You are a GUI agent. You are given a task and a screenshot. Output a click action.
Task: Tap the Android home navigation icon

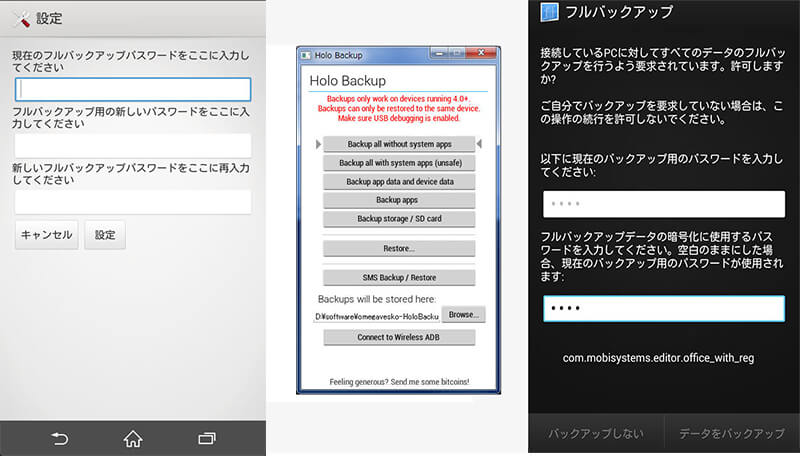coord(133,438)
